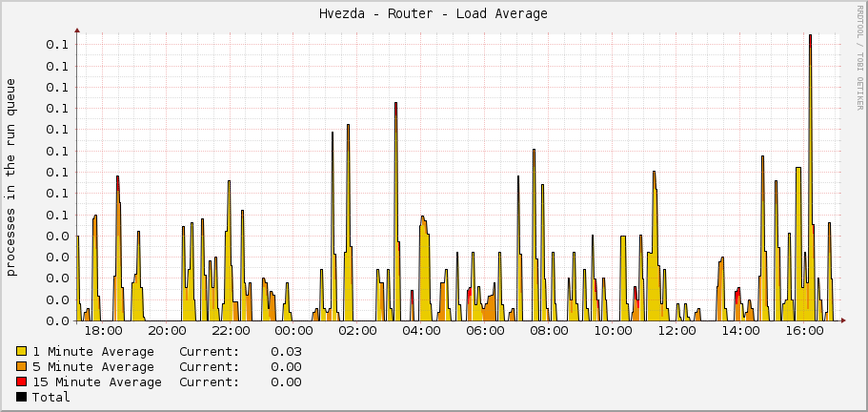868x412 pixels.
Task: Click the 0.03 current value for 1 Minute
Action: (286, 352)
